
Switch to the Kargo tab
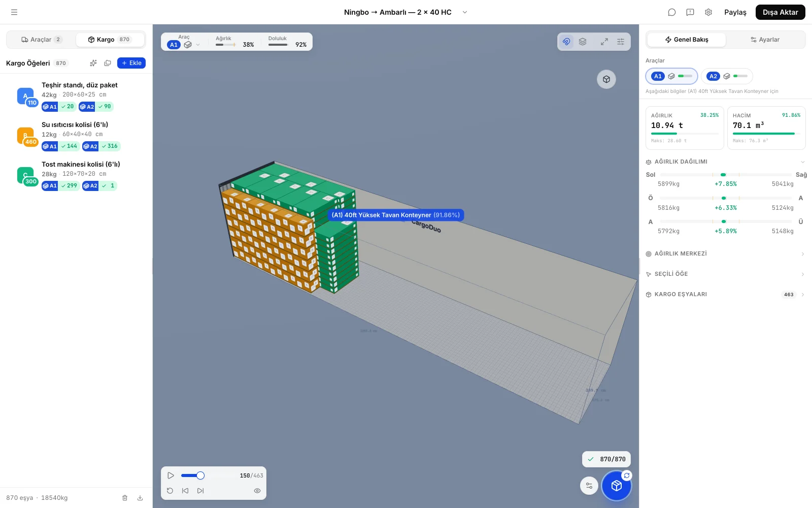[110, 40]
